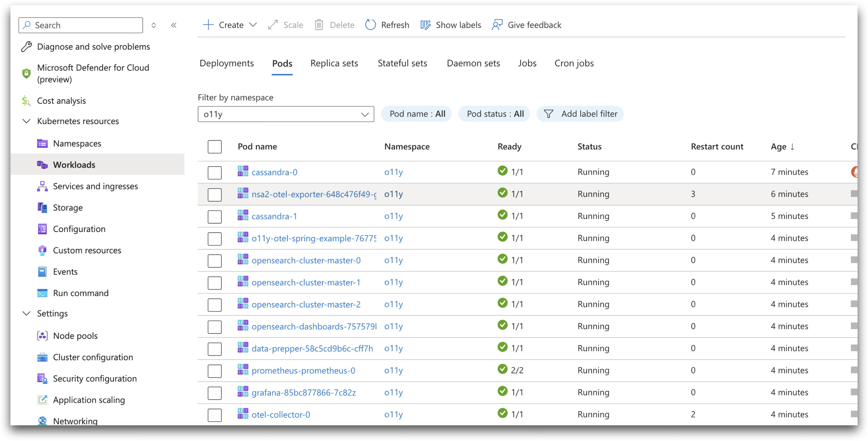The image size is (868, 441).
Task: Click the Storage sidebar icon
Action: pyautogui.click(x=42, y=208)
